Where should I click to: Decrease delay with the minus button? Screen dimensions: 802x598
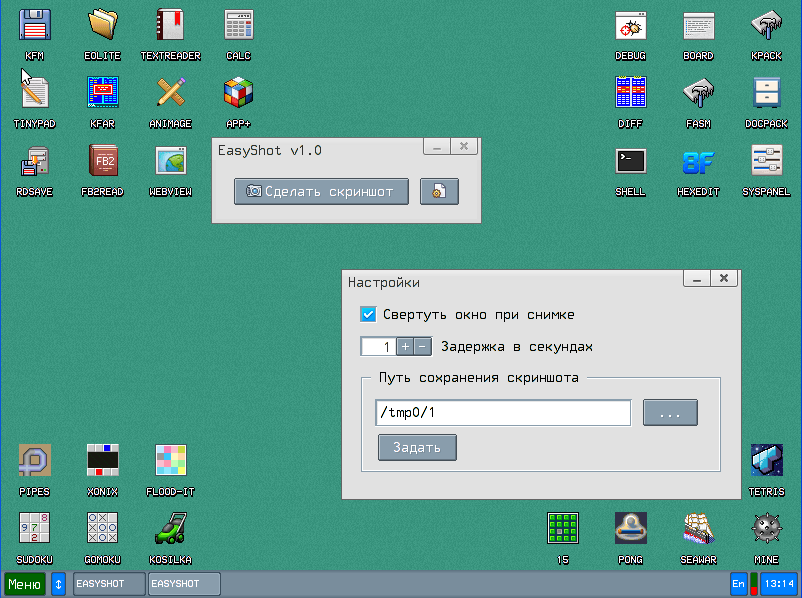422,347
